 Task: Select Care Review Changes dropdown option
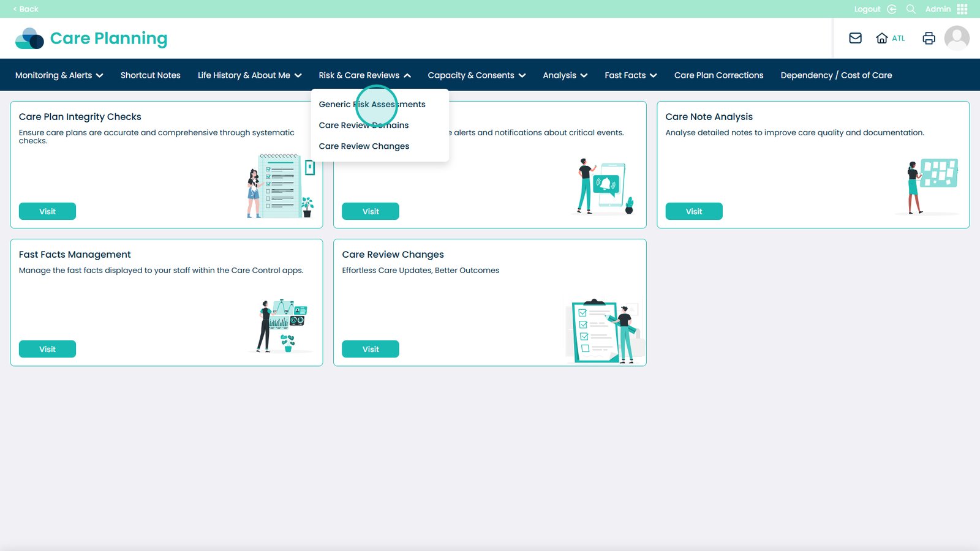coord(364,146)
